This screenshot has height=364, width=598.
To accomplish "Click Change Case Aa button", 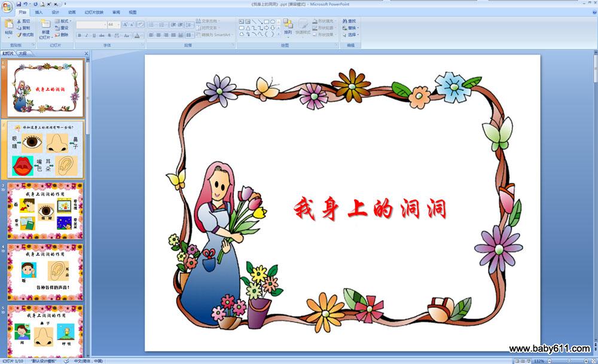I will pos(127,35).
